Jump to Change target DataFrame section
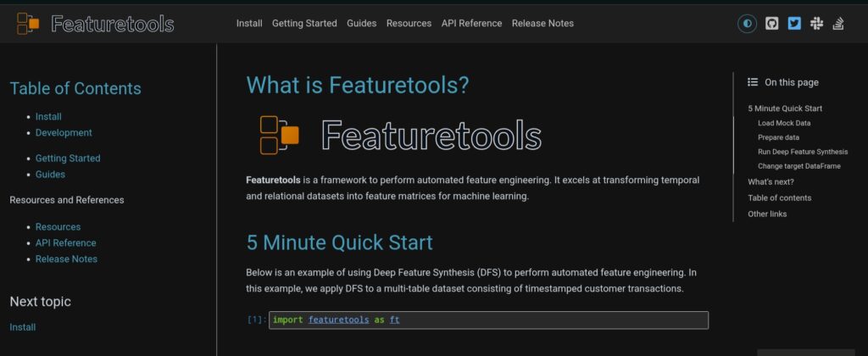This screenshot has height=356, width=868. click(798, 166)
